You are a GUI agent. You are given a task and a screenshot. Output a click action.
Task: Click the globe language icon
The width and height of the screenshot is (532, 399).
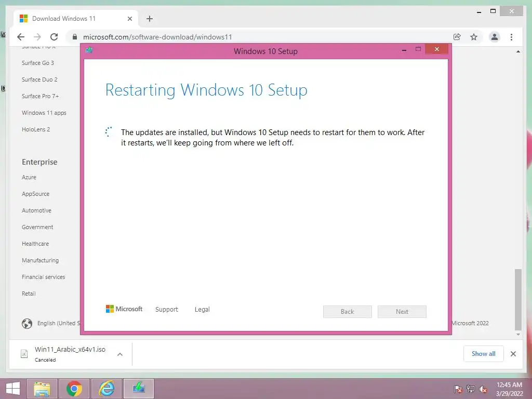(27, 323)
